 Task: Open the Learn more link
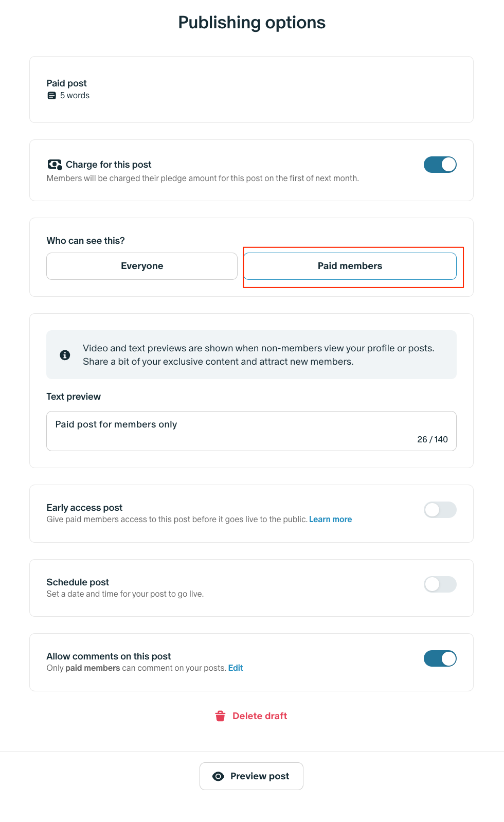tap(330, 520)
